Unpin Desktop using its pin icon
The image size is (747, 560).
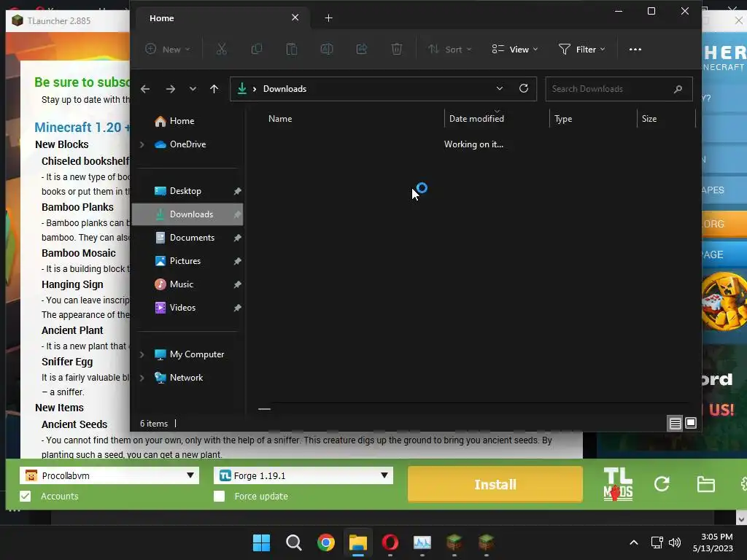237,191
